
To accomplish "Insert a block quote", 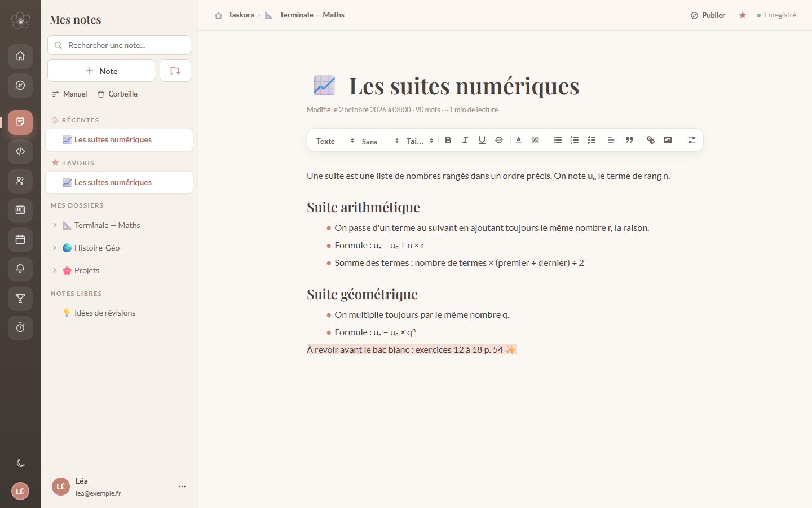I will tap(629, 140).
